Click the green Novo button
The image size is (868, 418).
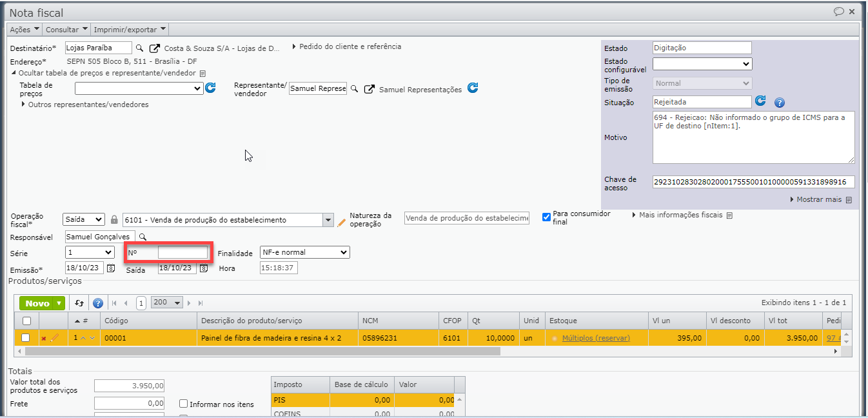43,303
